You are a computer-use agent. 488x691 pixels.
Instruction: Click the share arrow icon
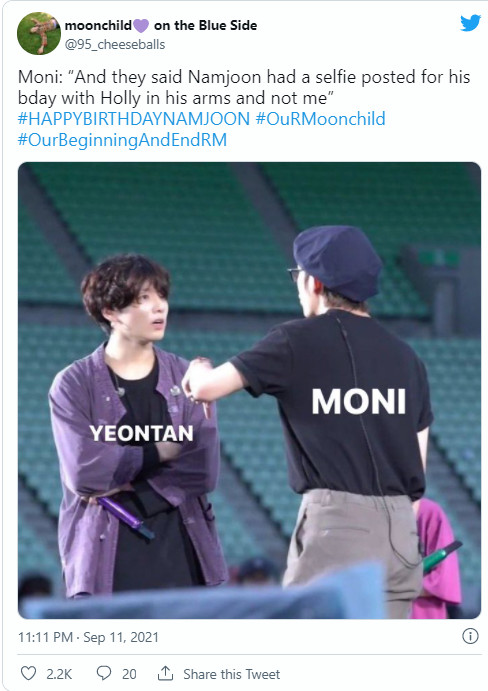pos(165,673)
